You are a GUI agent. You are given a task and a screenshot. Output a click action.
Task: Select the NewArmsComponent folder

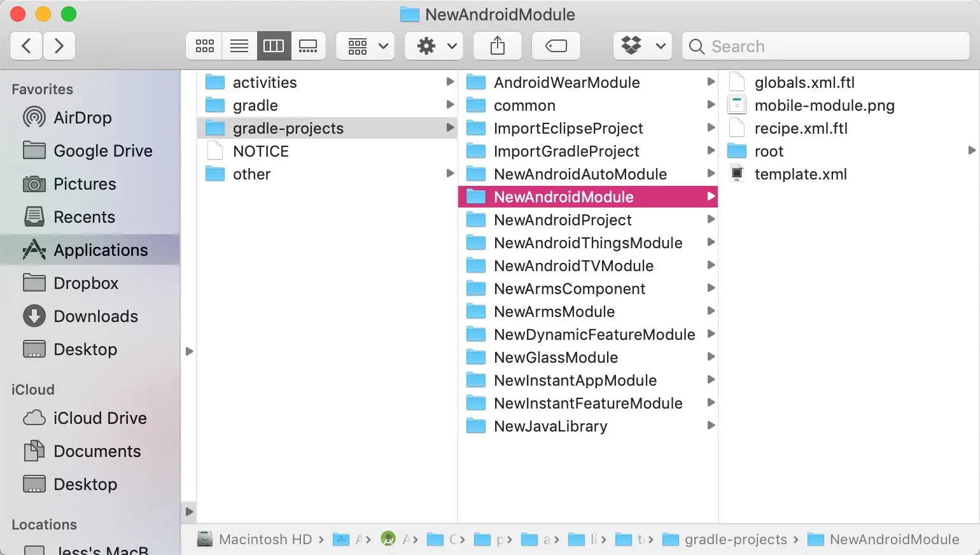[587, 288]
